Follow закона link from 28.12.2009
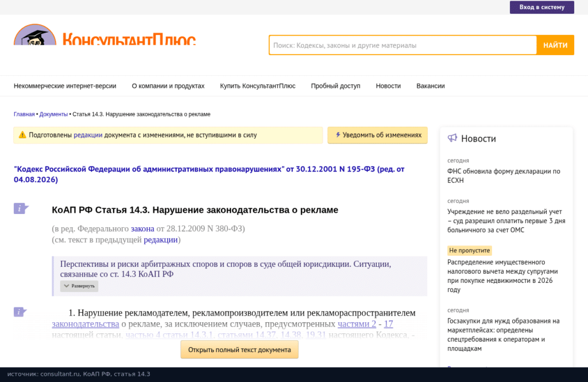The image size is (588, 382). (x=142, y=228)
